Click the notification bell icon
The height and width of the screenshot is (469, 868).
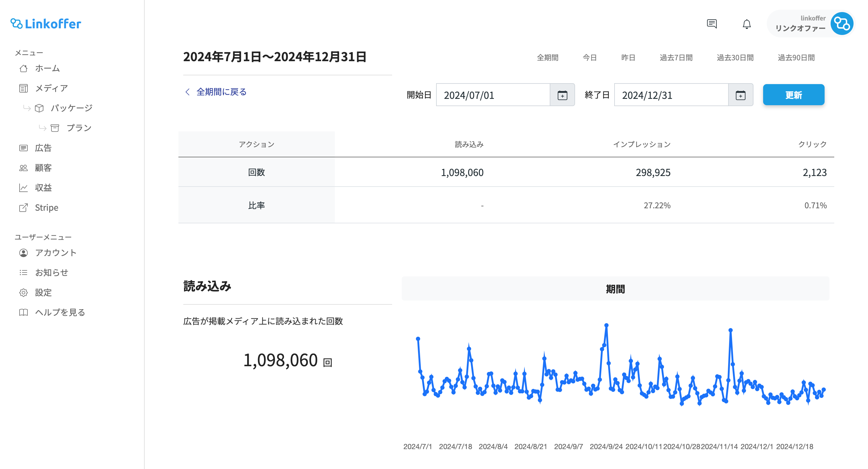[x=746, y=24]
